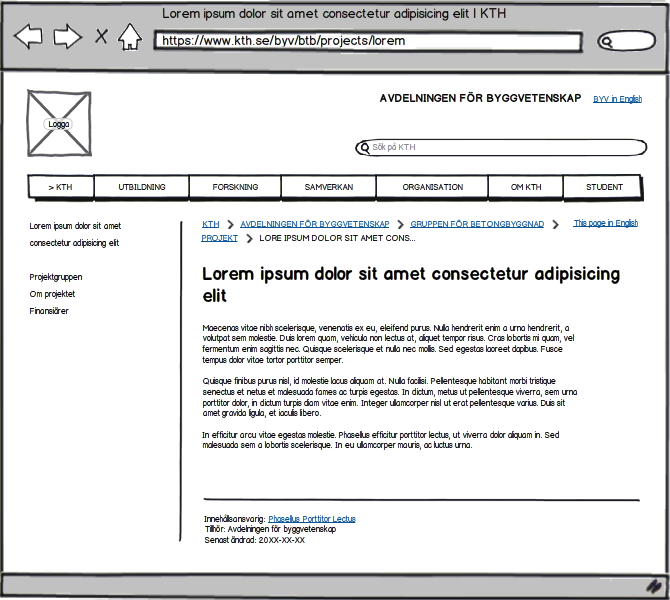This screenshot has height=600, width=670.
Task: Click the browser URL address field
Action: tap(368, 41)
